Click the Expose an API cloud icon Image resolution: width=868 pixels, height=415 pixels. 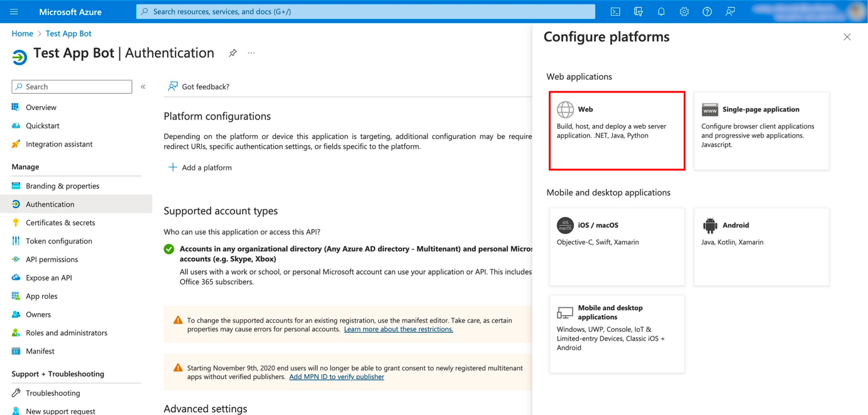[16, 277]
